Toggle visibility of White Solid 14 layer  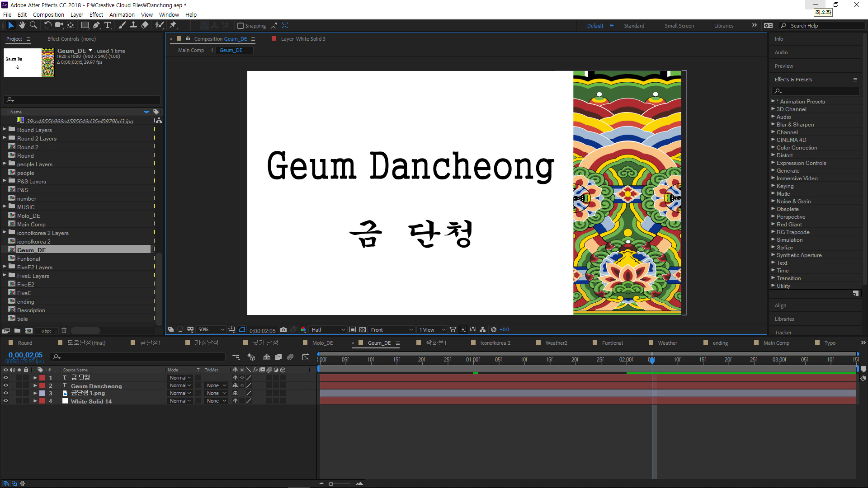click(6, 401)
